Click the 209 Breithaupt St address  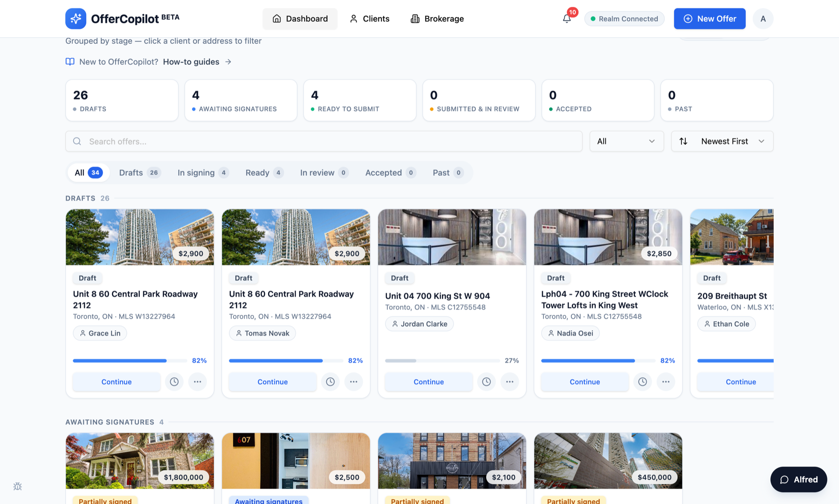(732, 296)
